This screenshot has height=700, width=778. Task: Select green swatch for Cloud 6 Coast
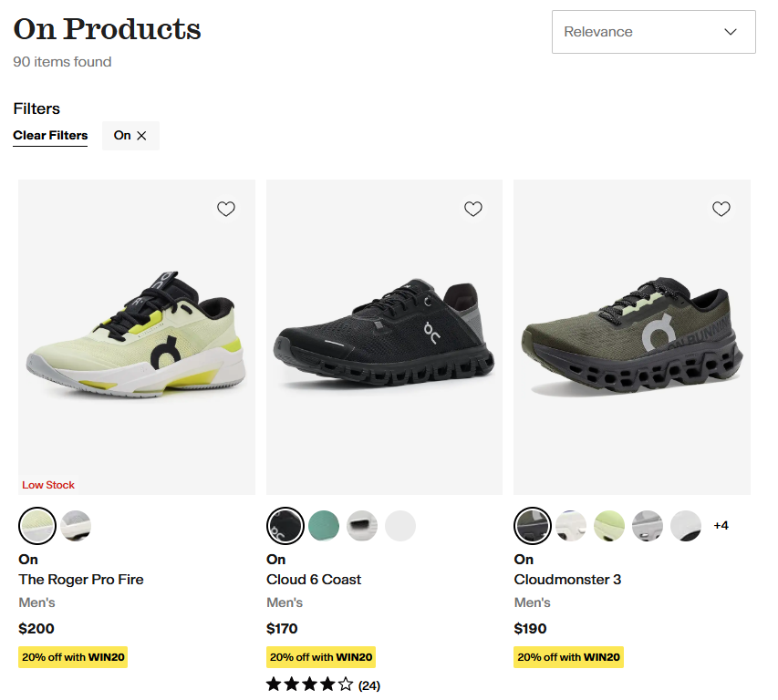(324, 526)
